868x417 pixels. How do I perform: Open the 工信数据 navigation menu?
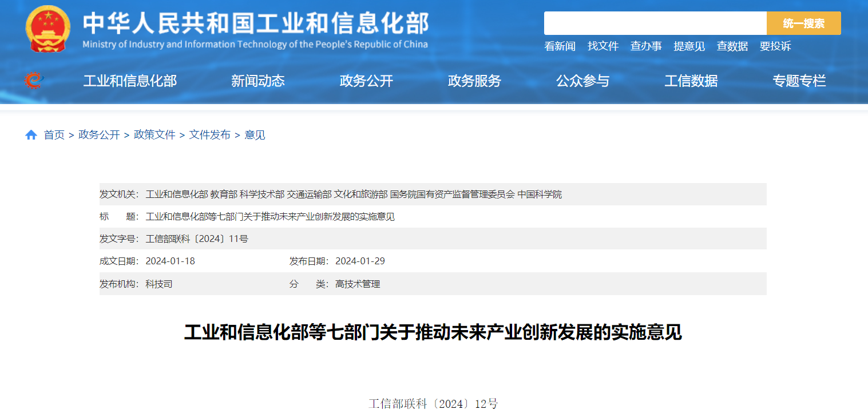(691, 81)
